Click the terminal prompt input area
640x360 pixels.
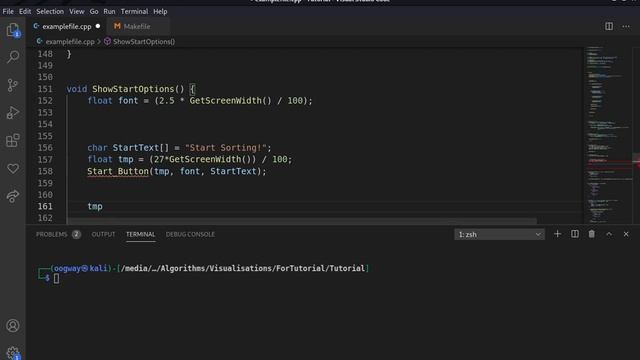point(56,278)
